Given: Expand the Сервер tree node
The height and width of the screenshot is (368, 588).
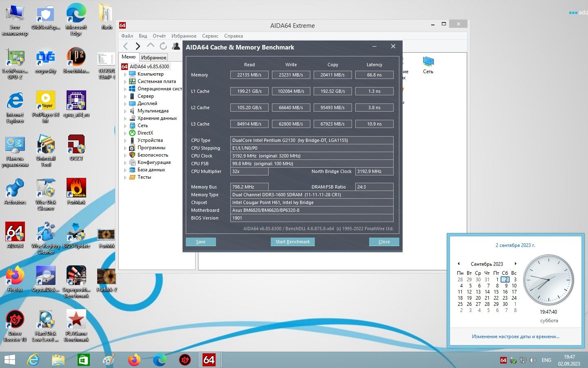Looking at the screenshot, I should point(125,96).
